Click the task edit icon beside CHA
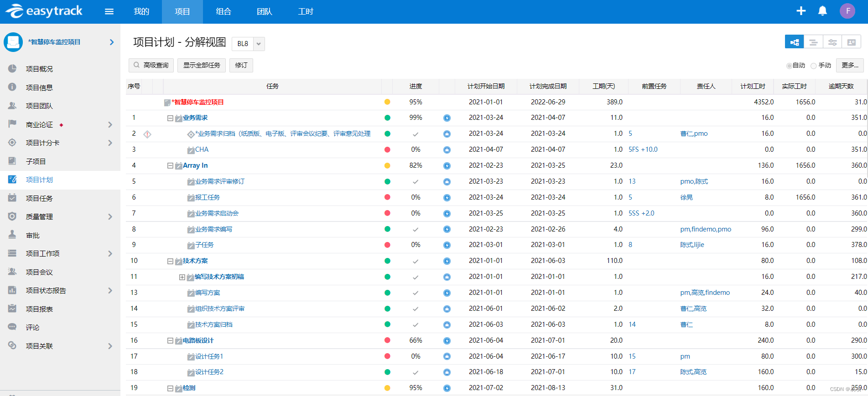Viewport: 868px width, 396px height. (x=191, y=150)
